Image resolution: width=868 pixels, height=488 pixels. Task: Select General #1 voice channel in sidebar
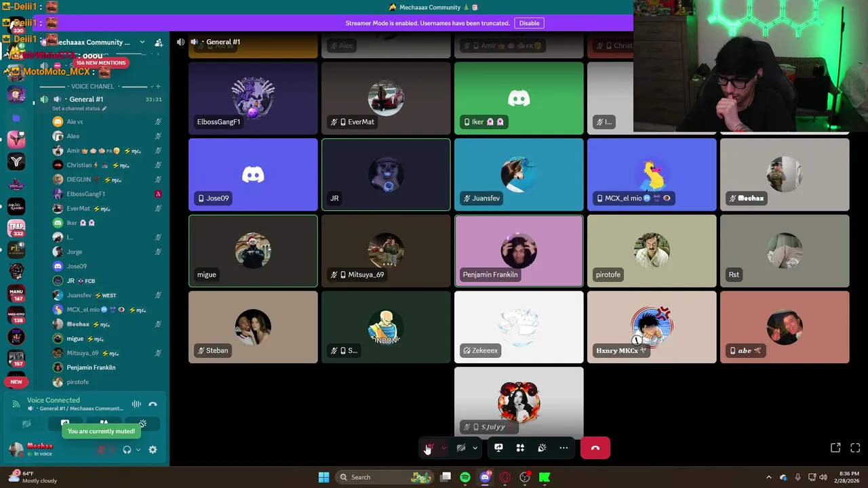tap(100, 100)
